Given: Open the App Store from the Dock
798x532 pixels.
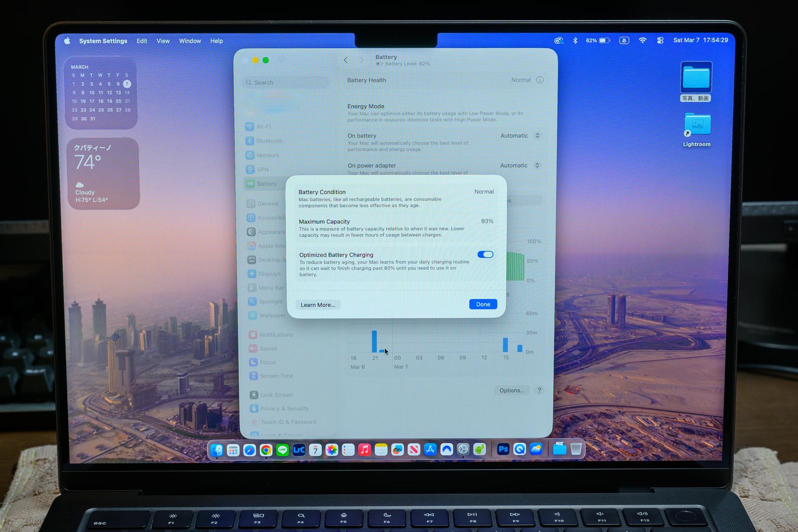Looking at the screenshot, I should pos(430,449).
